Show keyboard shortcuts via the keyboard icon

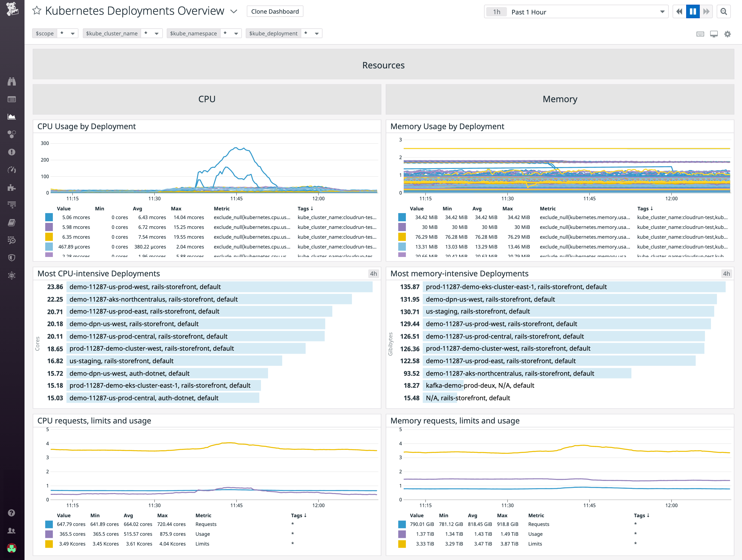(700, 34)
